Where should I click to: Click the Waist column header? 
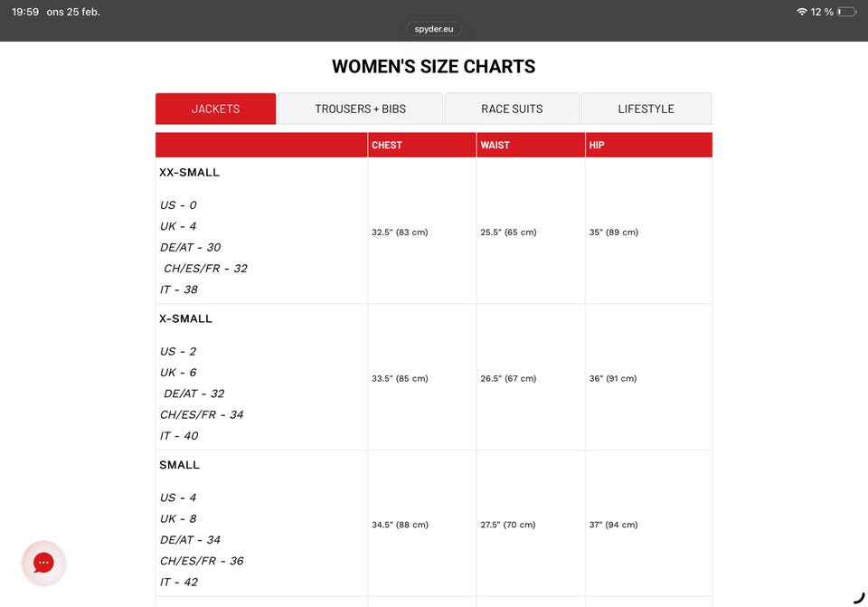tap(495, 145)
